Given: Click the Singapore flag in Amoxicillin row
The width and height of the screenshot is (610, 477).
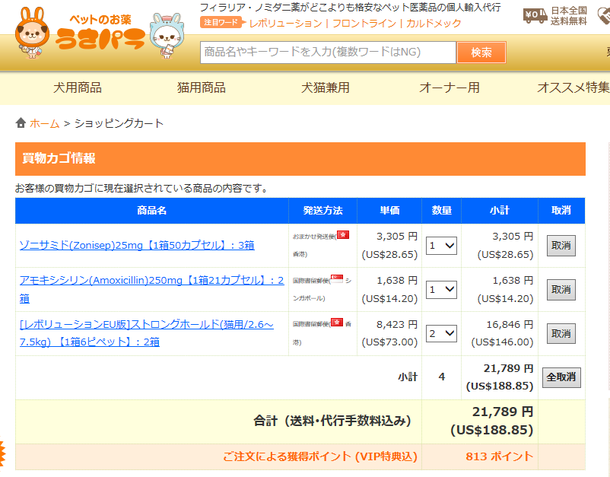Looking at the screenshot, I should click(x=337, y=279).
